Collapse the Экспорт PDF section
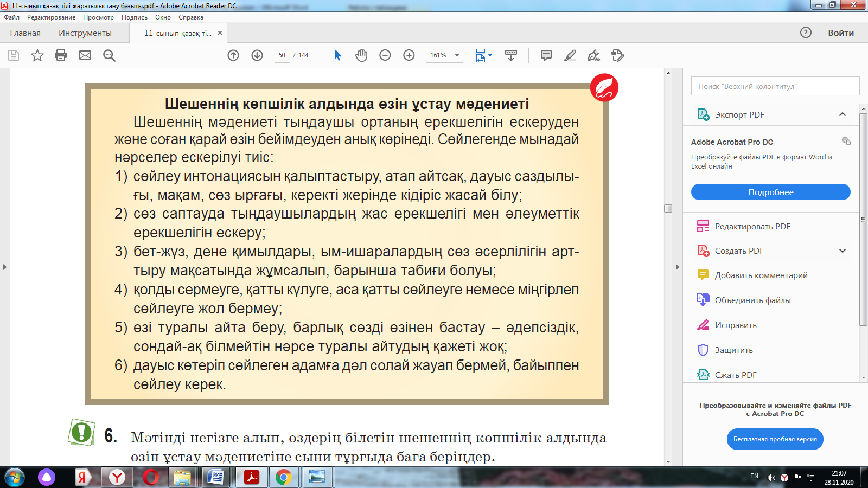Screen dimensions: 868x488 (x=842, y=114)
